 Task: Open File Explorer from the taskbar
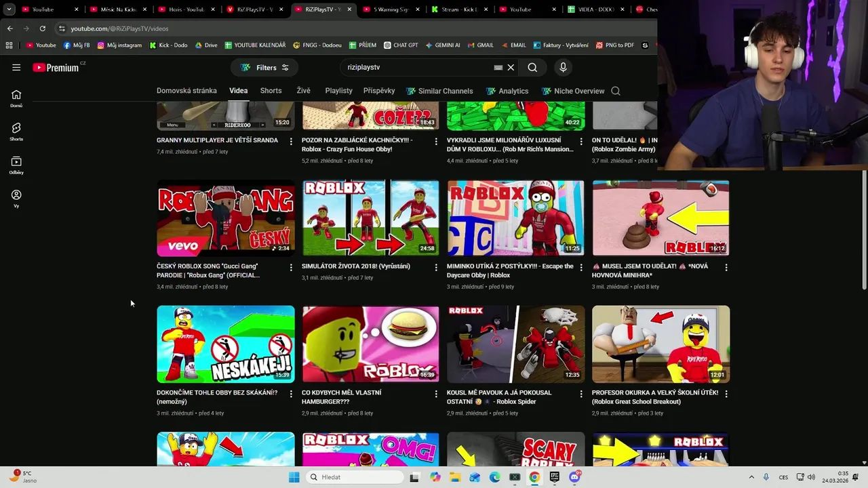pyautogui.click(x=455, y=477)
